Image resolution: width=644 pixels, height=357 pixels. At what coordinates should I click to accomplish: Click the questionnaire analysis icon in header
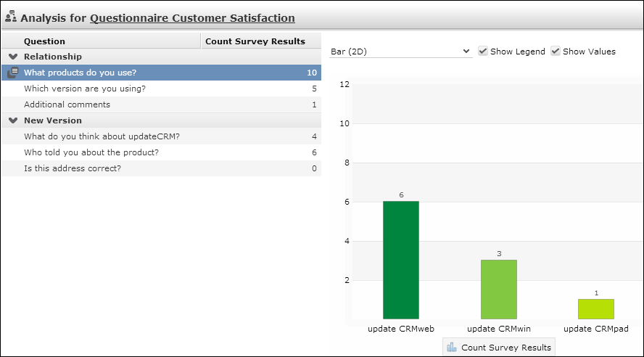(x=11, y=17)
